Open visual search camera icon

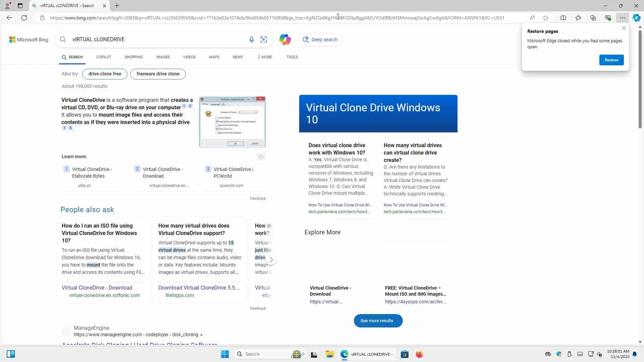tap(264, 40)
